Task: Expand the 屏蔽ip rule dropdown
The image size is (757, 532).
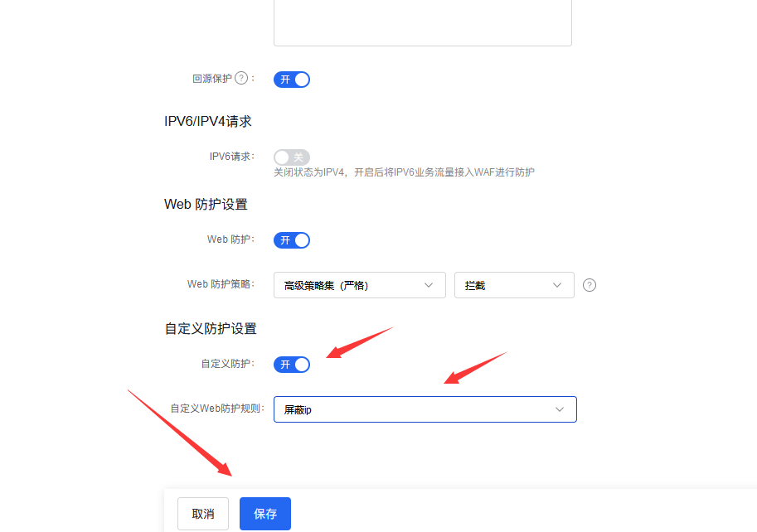Action: 425,409
